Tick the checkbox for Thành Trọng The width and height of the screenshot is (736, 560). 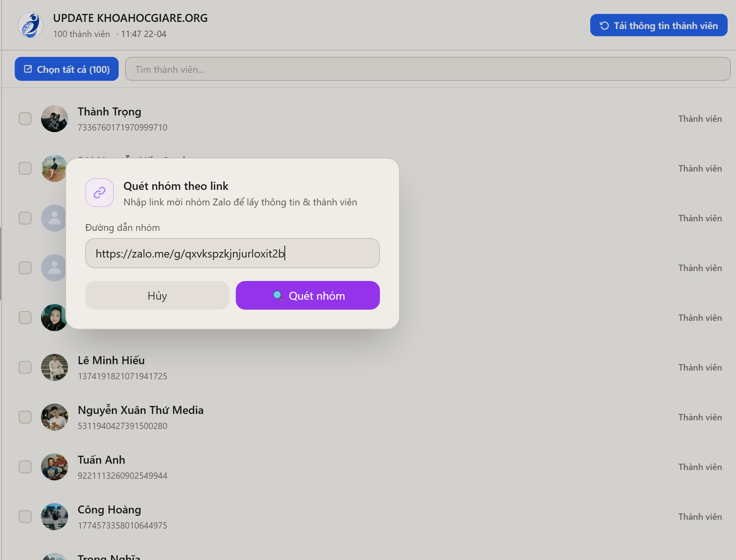[x=25, y=119]
